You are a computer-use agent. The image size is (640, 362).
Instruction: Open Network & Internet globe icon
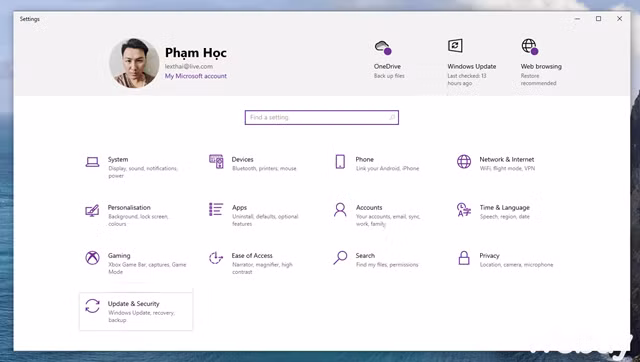464,162
